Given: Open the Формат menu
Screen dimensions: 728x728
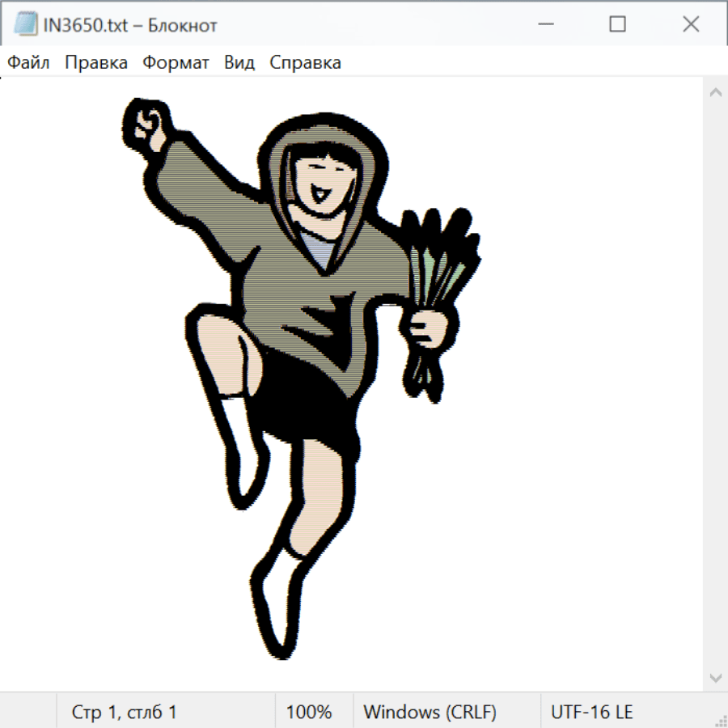Looking at the screenshot, I should pyautogui.click(x=176, y=63).
